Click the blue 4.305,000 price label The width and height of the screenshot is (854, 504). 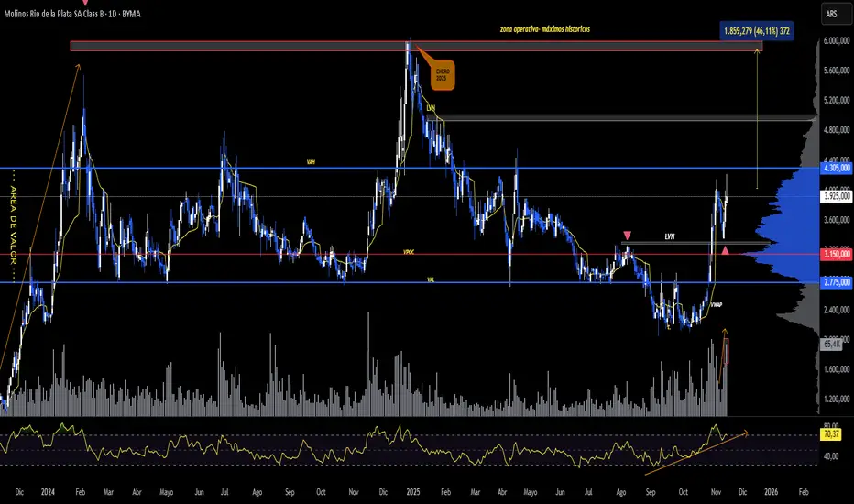[x=837, y=168]
